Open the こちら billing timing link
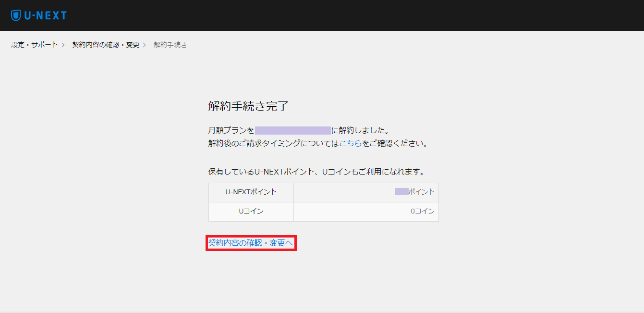This screenshot has width=644, height=313. click(351, 143)
